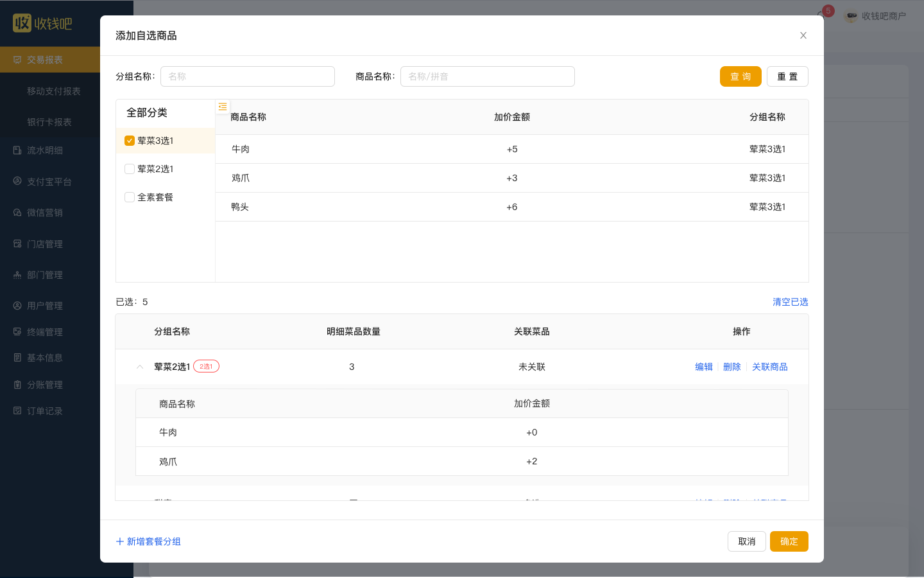Image resolution: width=924 pixels, height=578 pixels.
Task: Click the 微信营销 sidebar icon
Action: pos(17,213)
